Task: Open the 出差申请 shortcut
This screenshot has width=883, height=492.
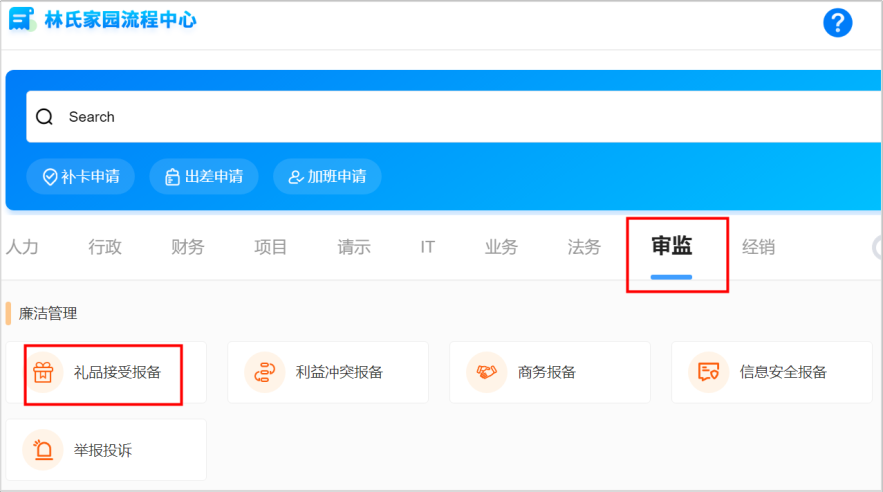Action: [x=204, y=177]
